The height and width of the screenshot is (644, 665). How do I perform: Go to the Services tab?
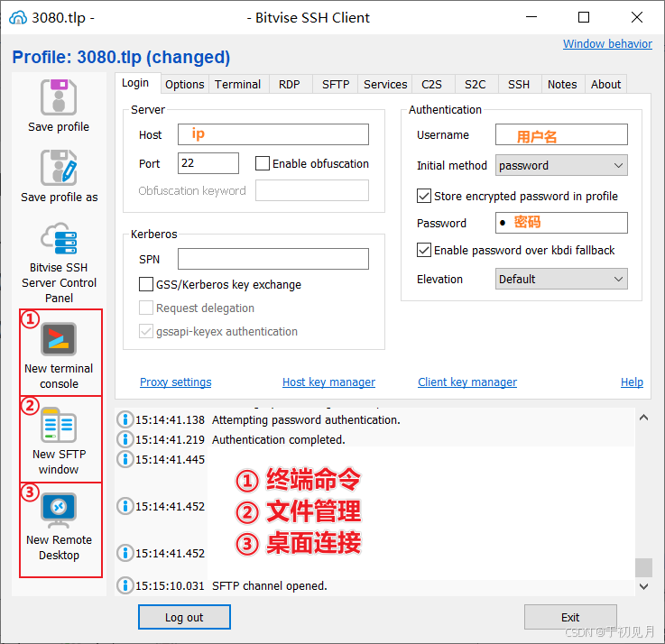(385, 85)
